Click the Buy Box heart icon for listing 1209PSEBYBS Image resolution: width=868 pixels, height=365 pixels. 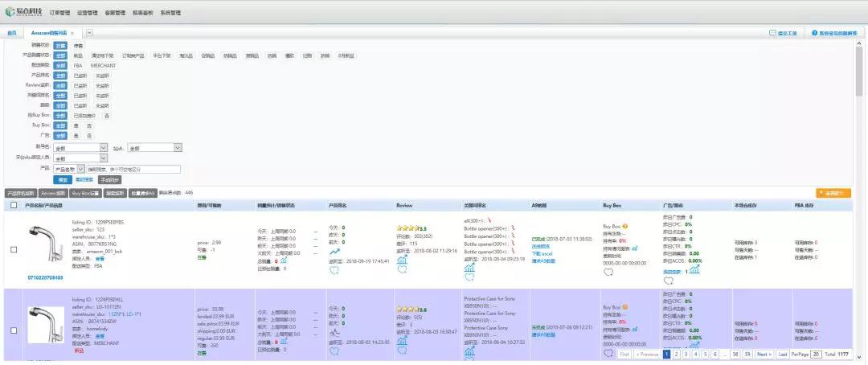608,272
